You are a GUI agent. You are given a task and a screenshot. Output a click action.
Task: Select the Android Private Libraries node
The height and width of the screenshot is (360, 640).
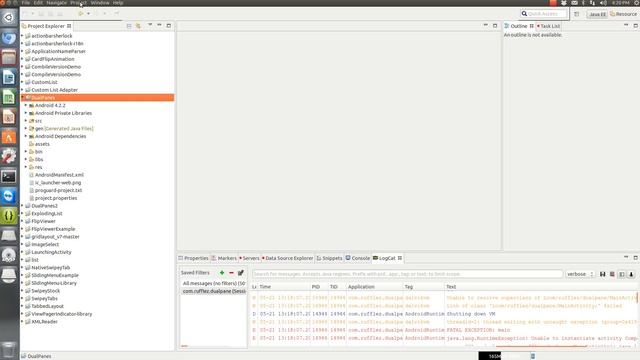click(63, 113)
